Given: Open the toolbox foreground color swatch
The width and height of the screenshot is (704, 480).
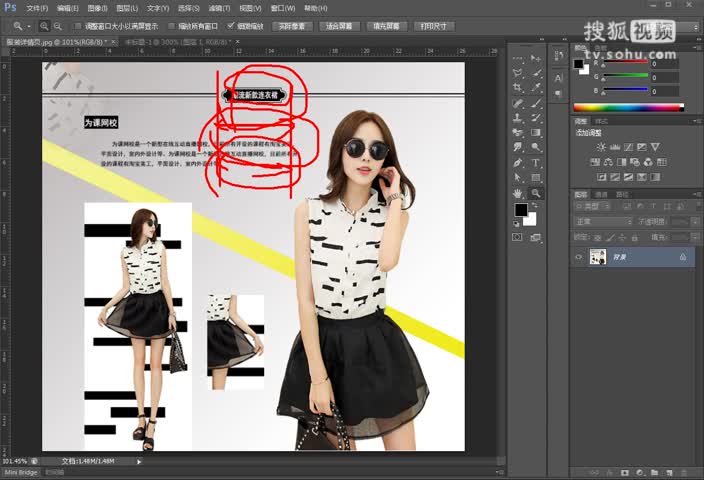Looking at the screenshot, I should (521, 210).
